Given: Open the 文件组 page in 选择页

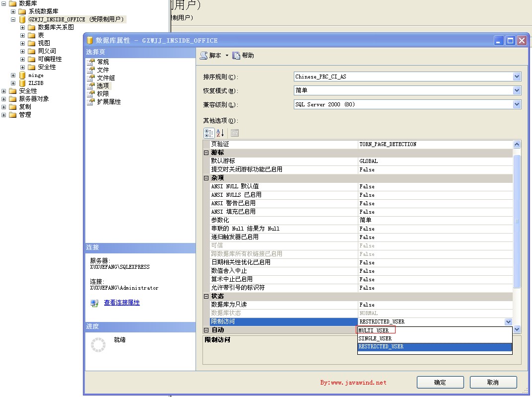Looking at the screenshot, I should (105, 78).
